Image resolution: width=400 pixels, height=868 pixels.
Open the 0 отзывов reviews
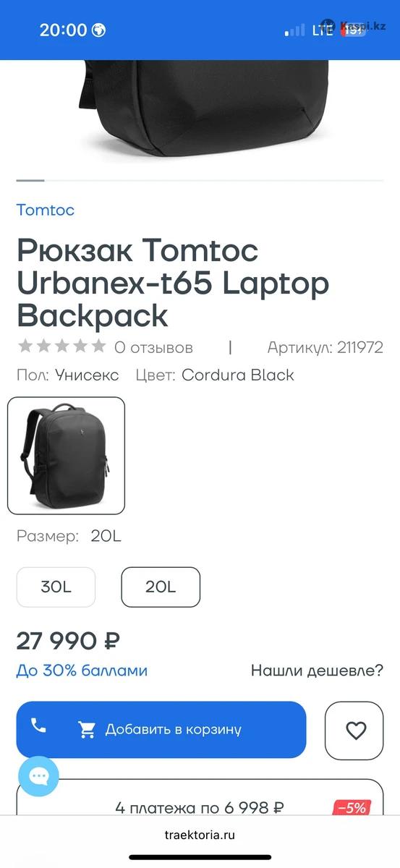tap(153, 347)
